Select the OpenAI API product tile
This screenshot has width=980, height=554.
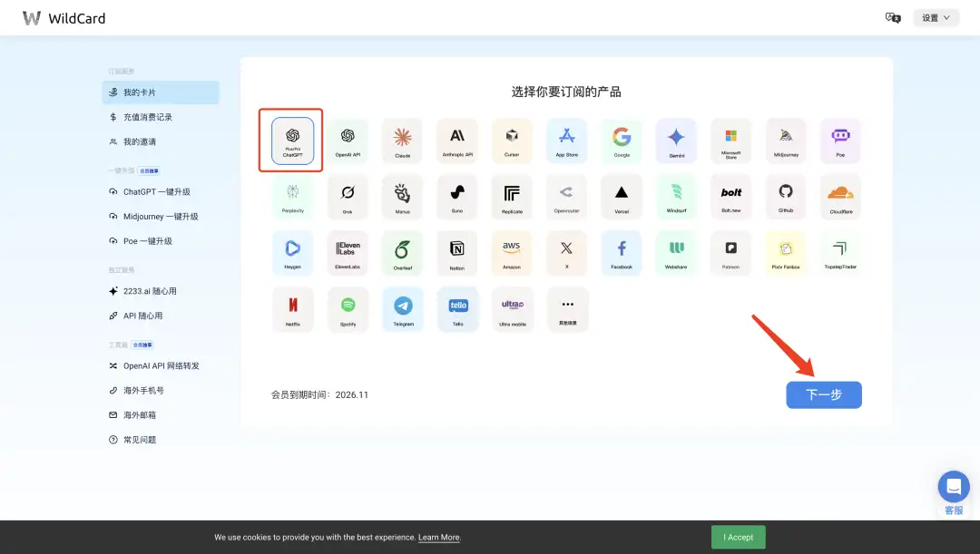tap(348, 141)
